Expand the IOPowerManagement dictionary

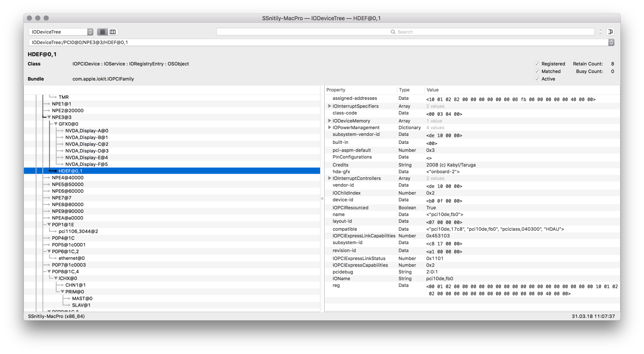(329, 127)
